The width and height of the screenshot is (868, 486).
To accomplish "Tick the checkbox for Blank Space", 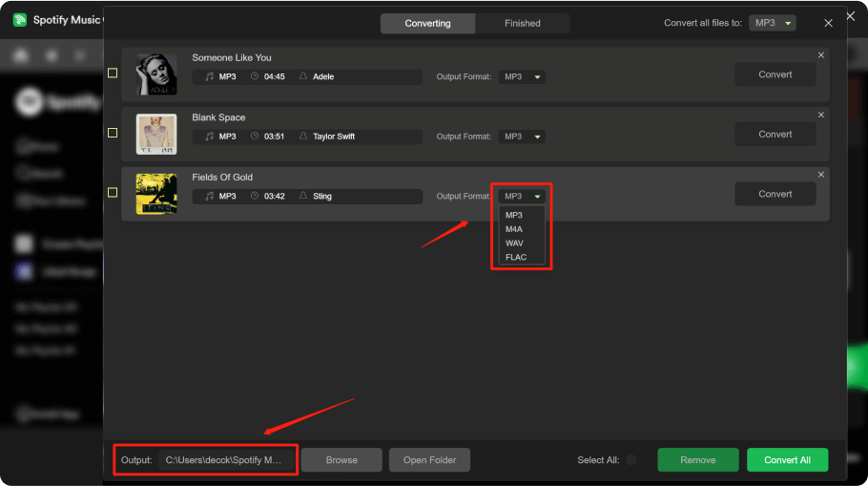I will click(113, 133).
